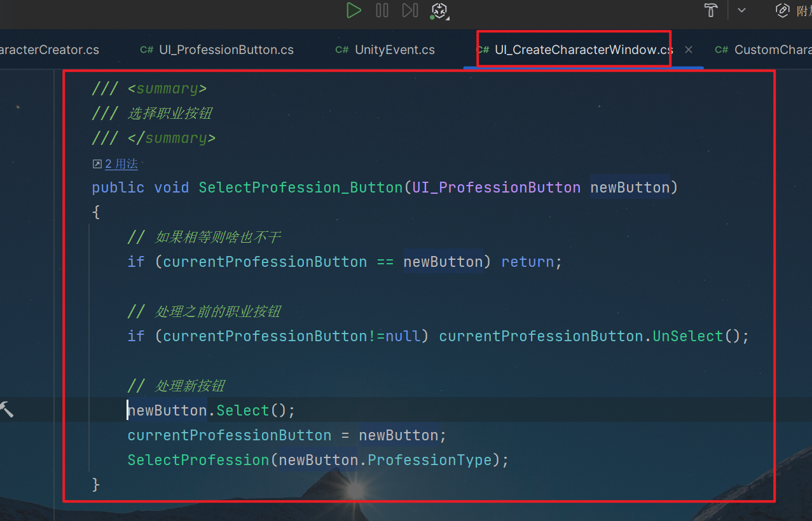Click the usages arrow icon above method
Image resolution: width=812 pixels, height=521 pixels.
[97, 164]
